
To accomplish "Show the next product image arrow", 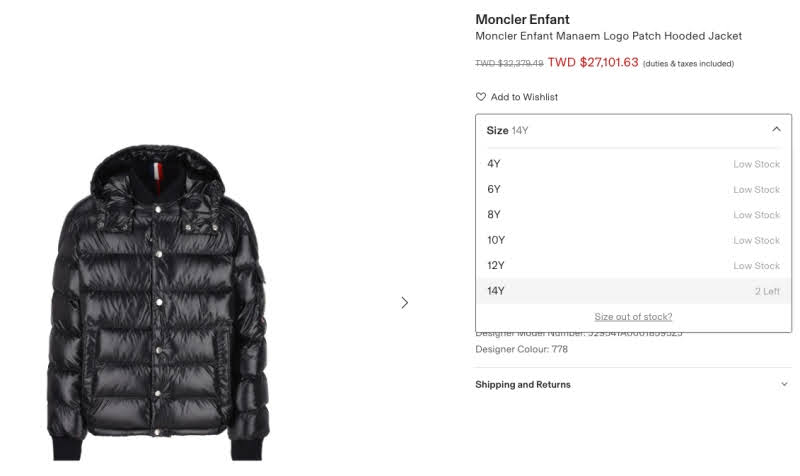I will (x=405, y=303).
